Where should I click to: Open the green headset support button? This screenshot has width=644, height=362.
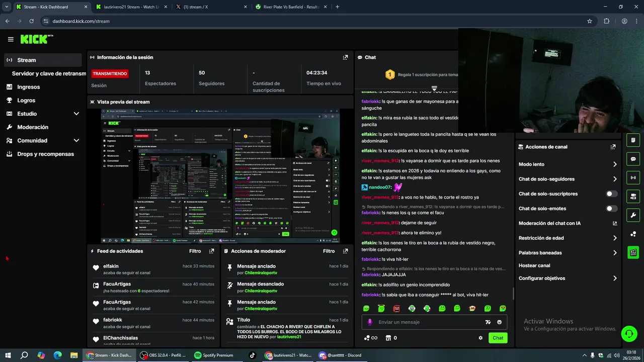[x=628, y=333]
